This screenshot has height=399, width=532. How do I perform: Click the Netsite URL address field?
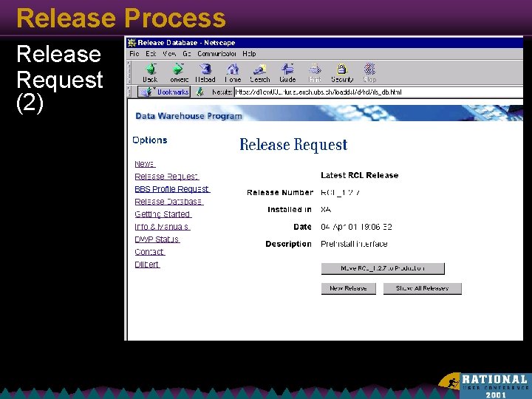[x=378, y=92]
